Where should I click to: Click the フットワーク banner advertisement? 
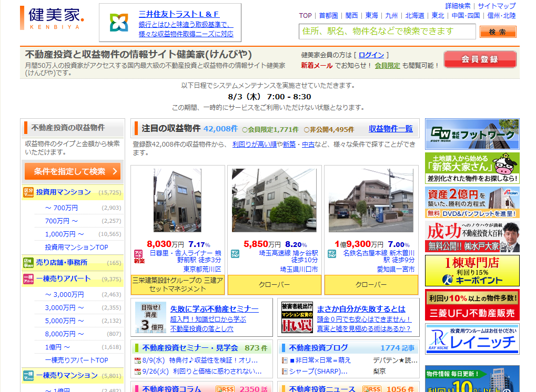pyautogui.click(x=472, y=134)
